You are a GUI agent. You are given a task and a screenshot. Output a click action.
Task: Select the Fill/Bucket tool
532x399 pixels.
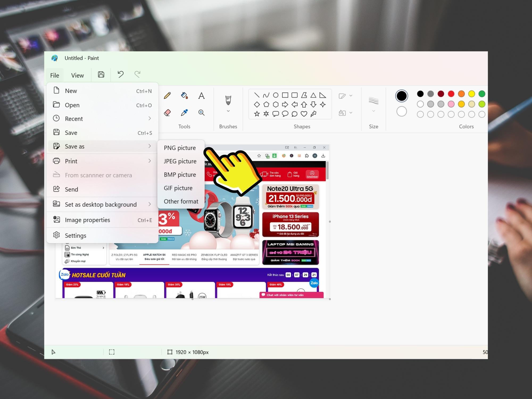184,95
